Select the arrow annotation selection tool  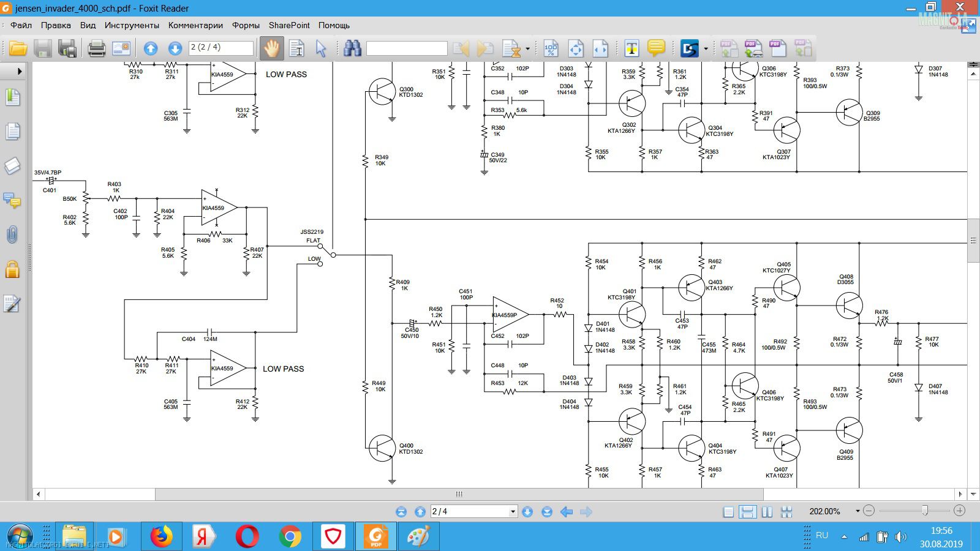coord(321,48)
